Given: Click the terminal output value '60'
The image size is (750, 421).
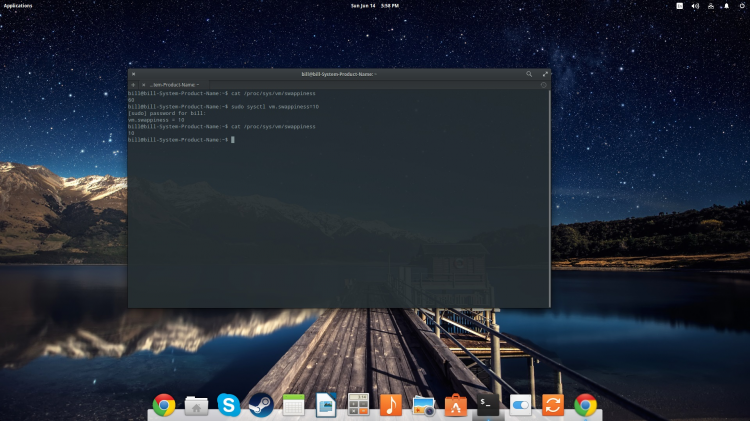Looking at the screenshot, I should pos(131,100).
